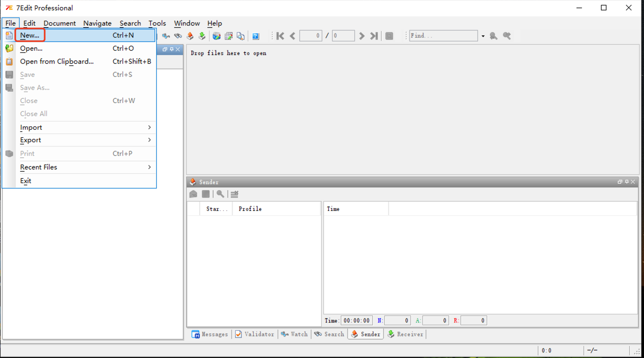Click into the Find... search field
Image resolution: width=644 pixels, height=358 pixels.
point(443,36)
